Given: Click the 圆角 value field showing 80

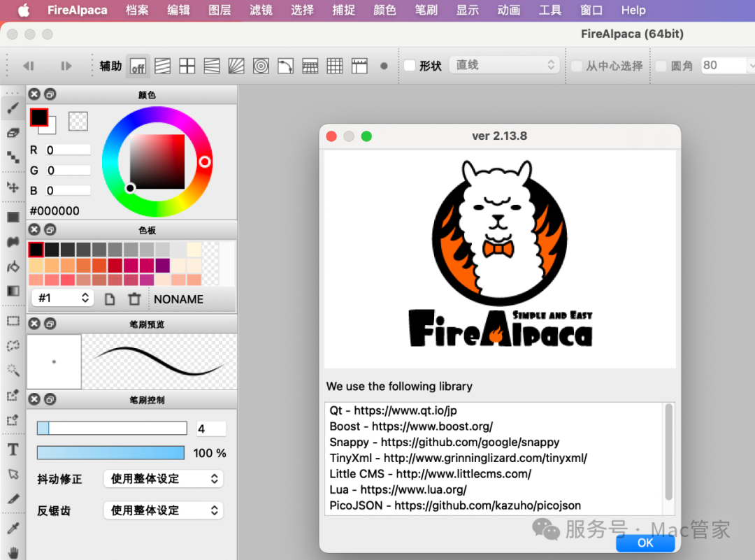Looking at the screenshot, I should tap(725, 65).
